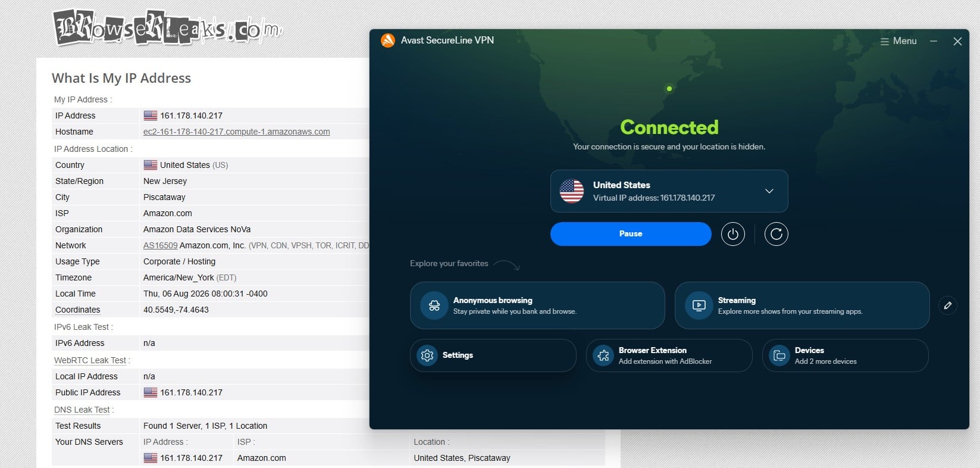Expand the United States location dropdown chevron
Image resolution: width=980 pixels, height=468 pixels.
click(769, 191)
